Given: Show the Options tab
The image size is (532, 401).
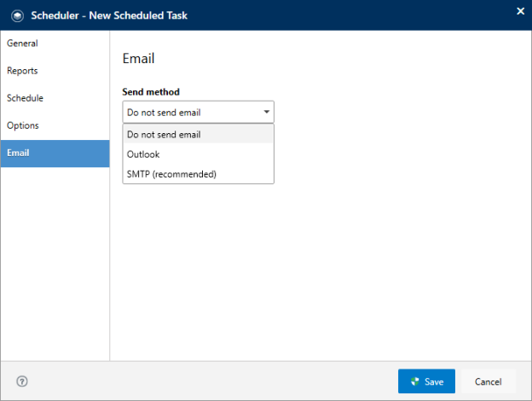Looking at the screenshot, I should 55,125.
